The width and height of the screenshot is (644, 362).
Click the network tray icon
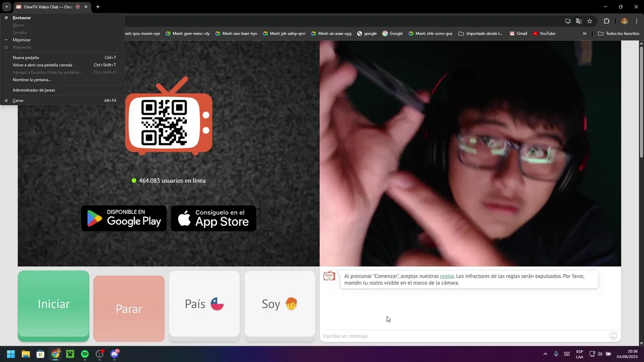point(592,354)
